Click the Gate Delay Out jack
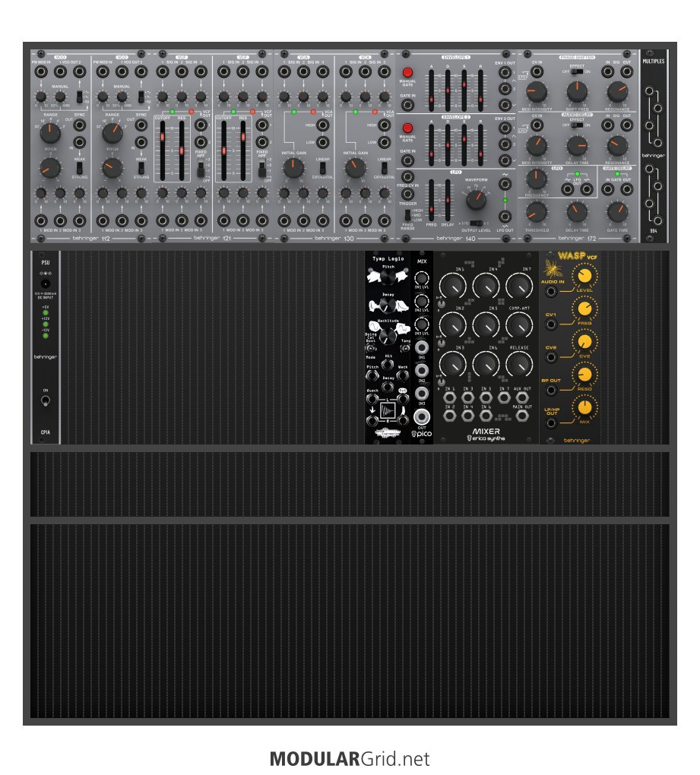700x775 pixels. point(627,188)
